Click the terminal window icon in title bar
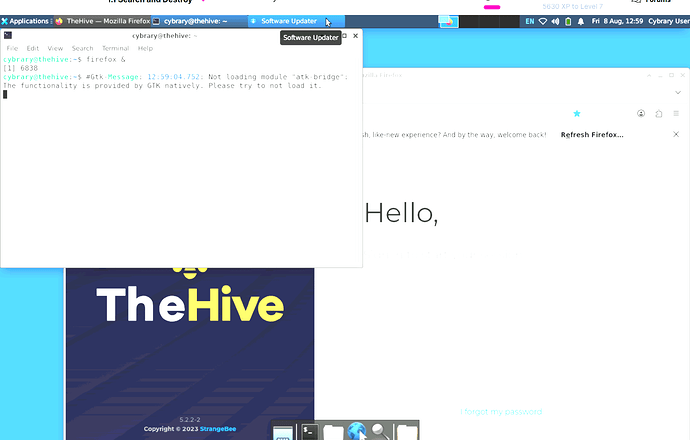Viewport: 690px width, 440px height. click(x=8, y=35)
